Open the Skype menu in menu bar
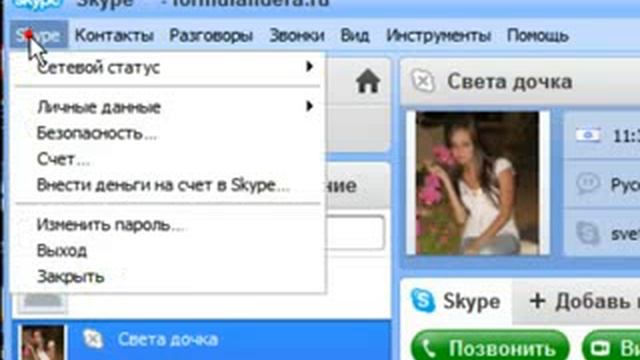 pos(39,36)
